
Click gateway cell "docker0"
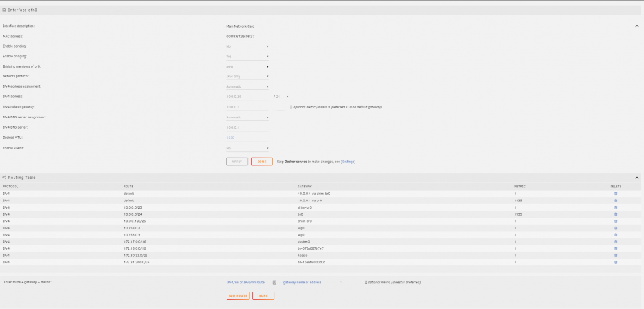point(304,241)
